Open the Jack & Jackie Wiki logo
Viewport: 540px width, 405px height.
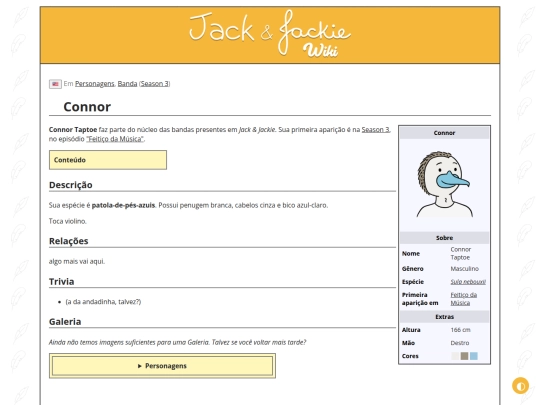click(x=270, y=34)
